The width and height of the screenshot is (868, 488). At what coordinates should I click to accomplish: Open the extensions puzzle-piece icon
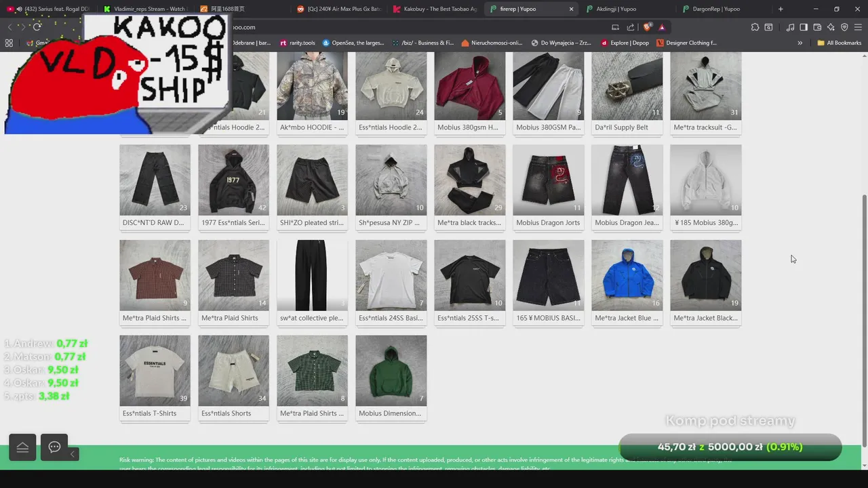[755, 27]
